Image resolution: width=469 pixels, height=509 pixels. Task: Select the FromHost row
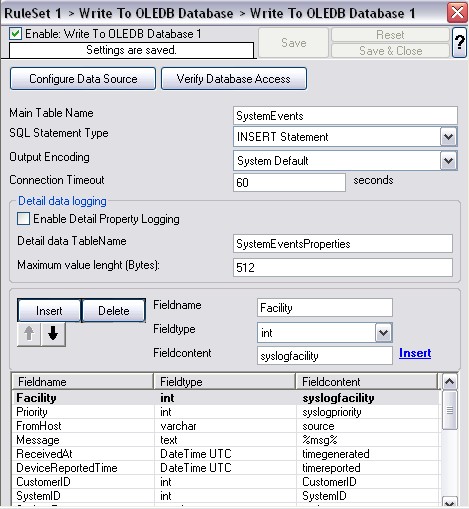(x=226, y=426)
